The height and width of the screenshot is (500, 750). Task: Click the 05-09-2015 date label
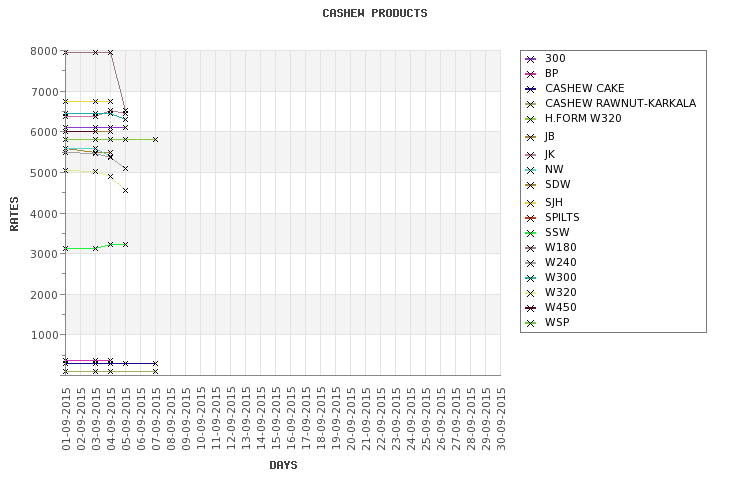tap(126, 419)
